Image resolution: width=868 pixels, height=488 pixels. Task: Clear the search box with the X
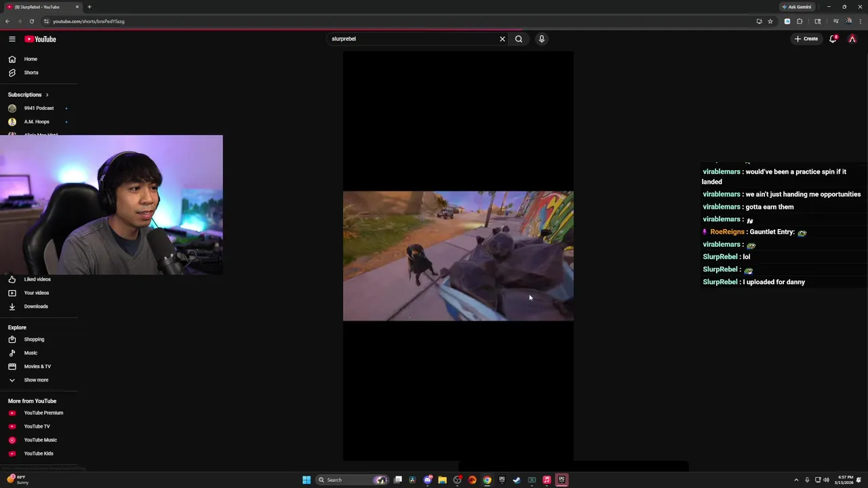point(502,39)
